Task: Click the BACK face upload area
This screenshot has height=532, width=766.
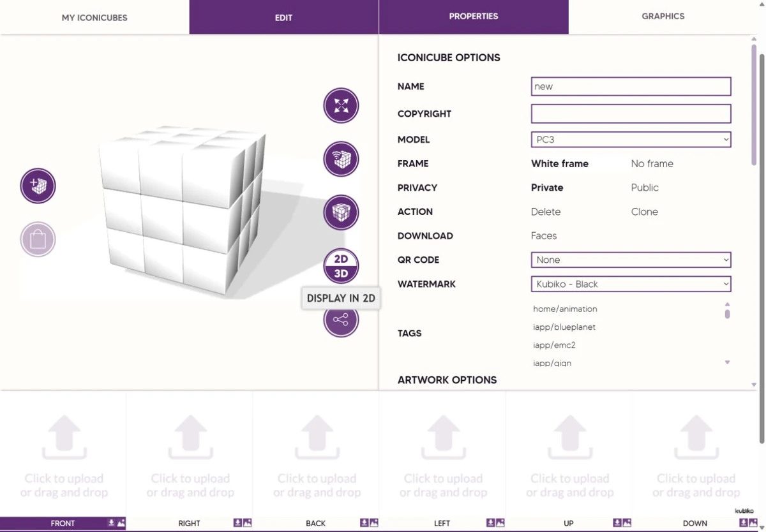Action: pos(316,454)
